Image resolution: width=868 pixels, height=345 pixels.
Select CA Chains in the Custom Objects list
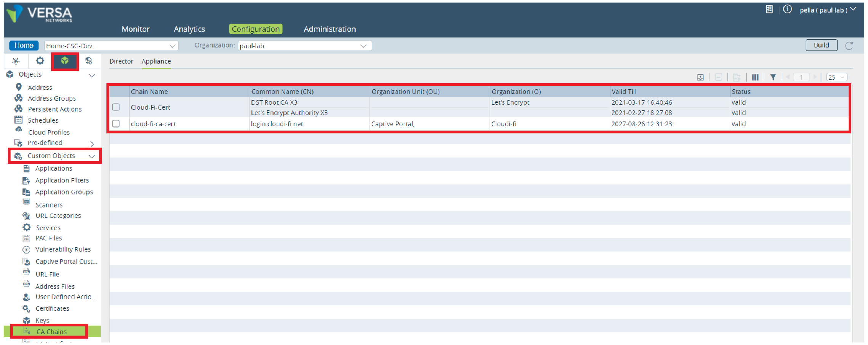[51, 331]
